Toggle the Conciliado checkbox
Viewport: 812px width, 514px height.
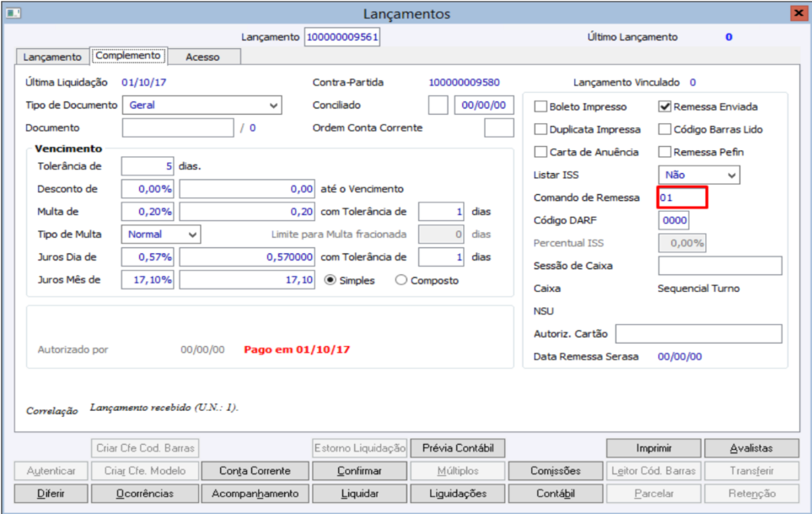coord(438,106)
